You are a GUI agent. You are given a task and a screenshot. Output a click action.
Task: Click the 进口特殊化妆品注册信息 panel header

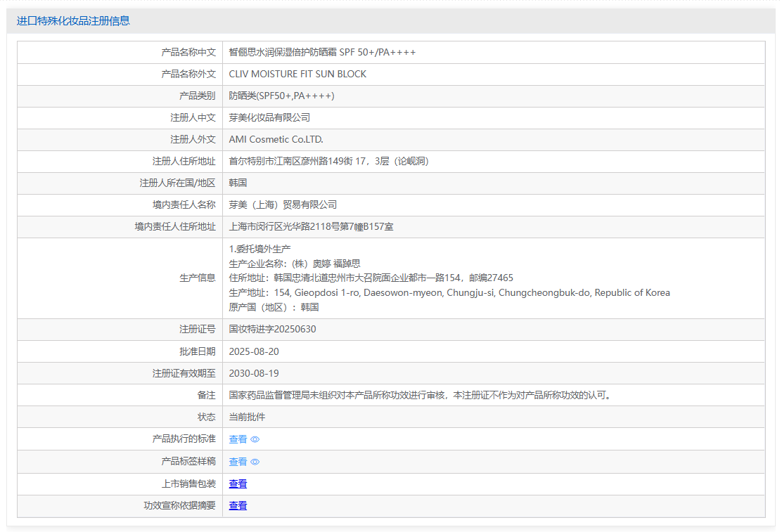click(73, 21)
